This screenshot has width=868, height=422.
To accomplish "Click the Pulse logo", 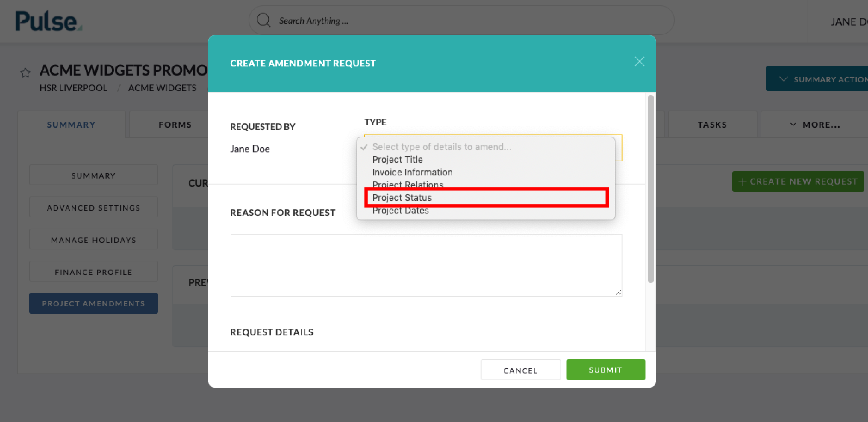I will coord(48,21).
